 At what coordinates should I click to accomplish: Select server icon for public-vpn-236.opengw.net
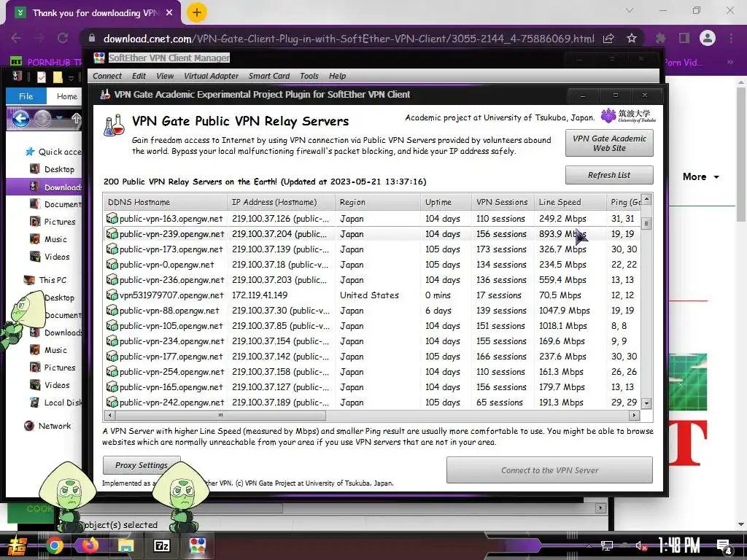112,279
